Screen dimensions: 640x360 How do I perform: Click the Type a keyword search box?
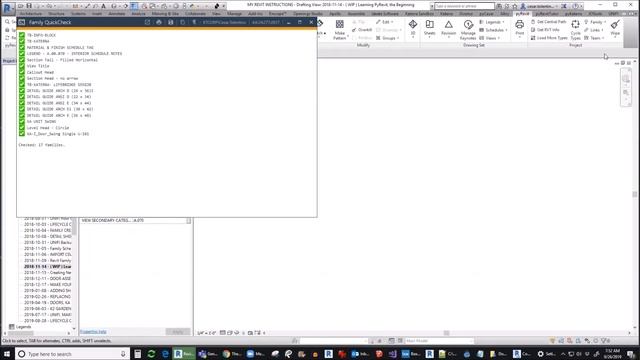(464, 6)
